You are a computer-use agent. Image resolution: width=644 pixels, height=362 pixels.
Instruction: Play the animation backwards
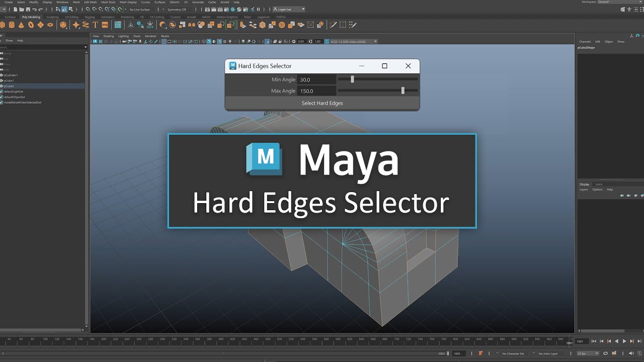coord(616,341)
